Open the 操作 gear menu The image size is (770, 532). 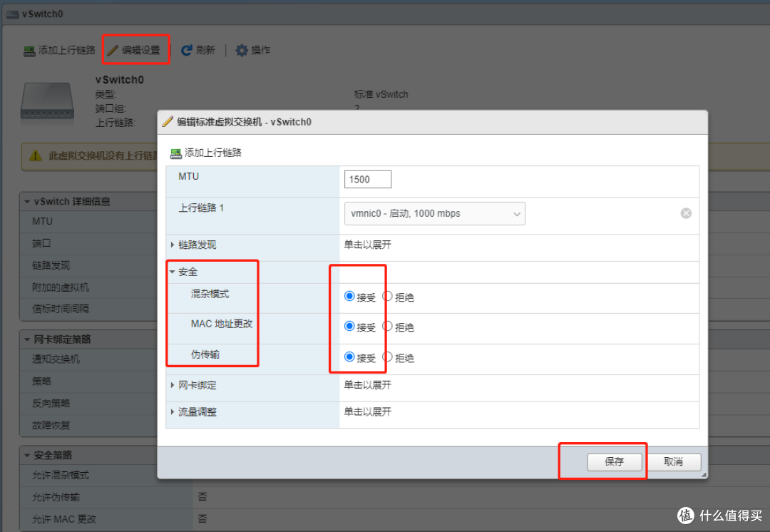coord(253,50)
